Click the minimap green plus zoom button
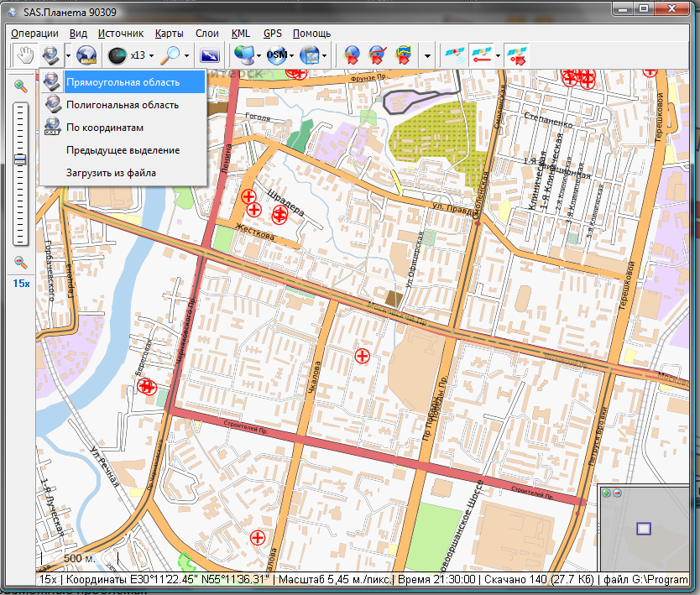The image size is (700, 595). tap(606, 493)
